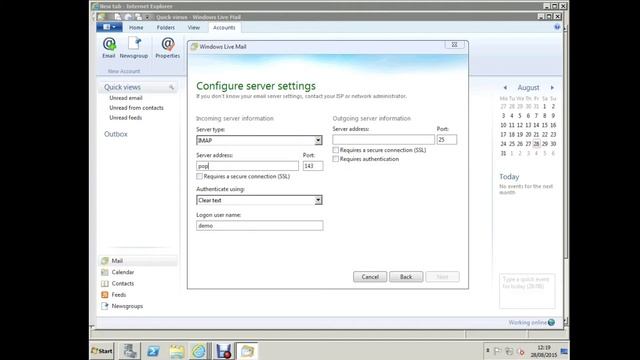Click the recording tool taskbar icon
The image size is (640, 360).
pyautogui.click(x=224, y=351)
